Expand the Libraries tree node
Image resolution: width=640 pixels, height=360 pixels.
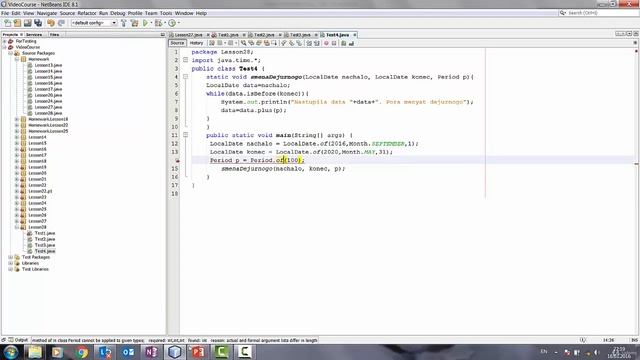click(x=11, y=263)
